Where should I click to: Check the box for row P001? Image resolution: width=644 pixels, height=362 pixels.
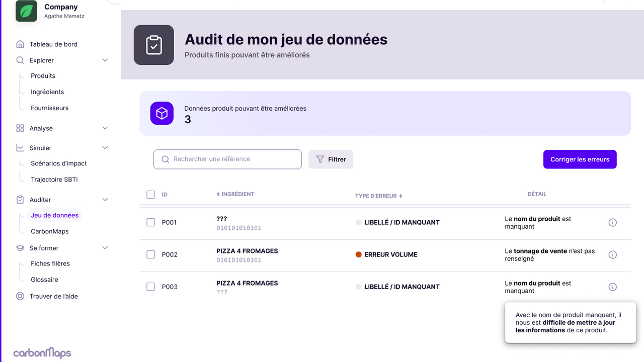pyautogui.click(x=150, y=222)
